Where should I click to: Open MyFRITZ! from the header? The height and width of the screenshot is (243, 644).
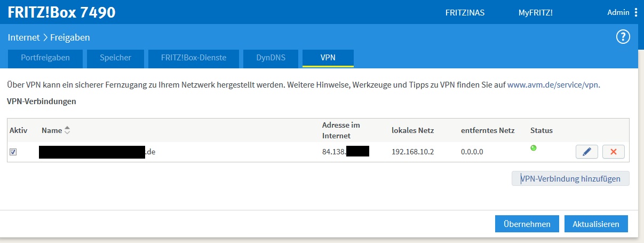coord(536,13)
